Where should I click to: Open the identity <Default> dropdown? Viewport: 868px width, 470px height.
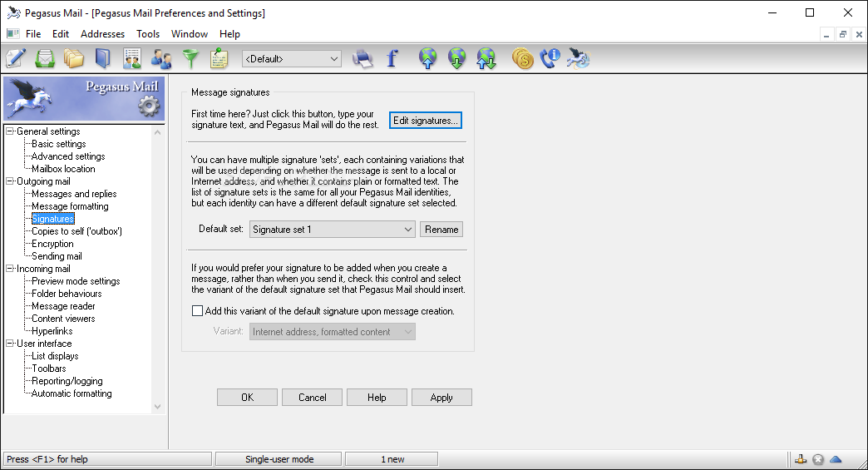292,59
